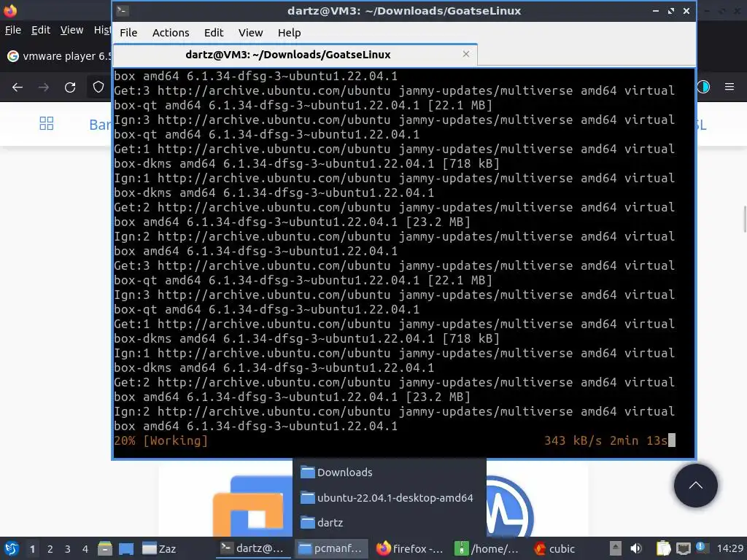Click the '343 kB/s 2min 13s' status text
The height and width of the screenshot is (560, 747).
click(x=605, y=441)
